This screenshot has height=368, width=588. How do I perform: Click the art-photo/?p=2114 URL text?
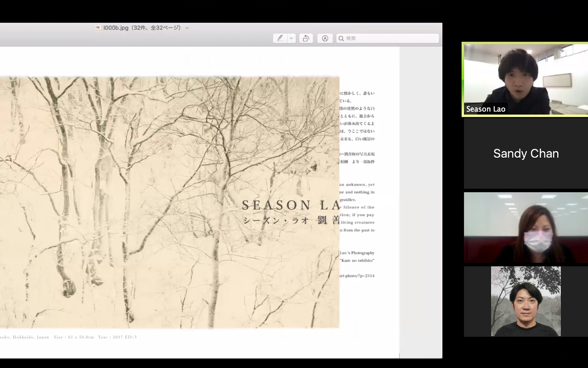click(x=357, y=276)
